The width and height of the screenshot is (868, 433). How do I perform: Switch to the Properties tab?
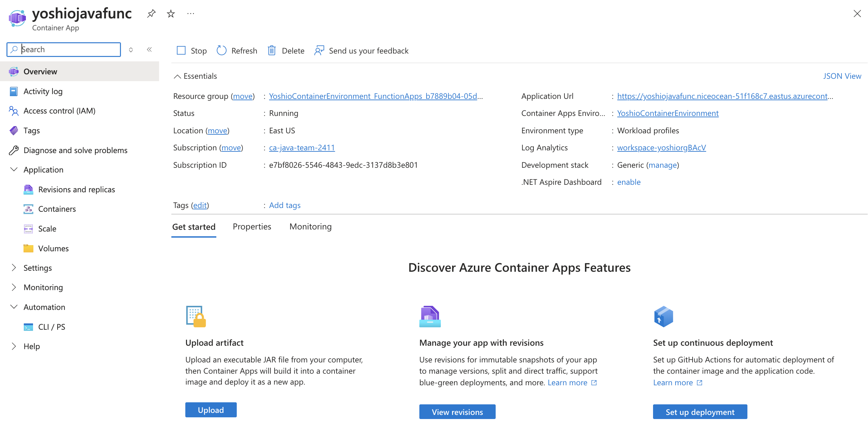click(252, 227)
